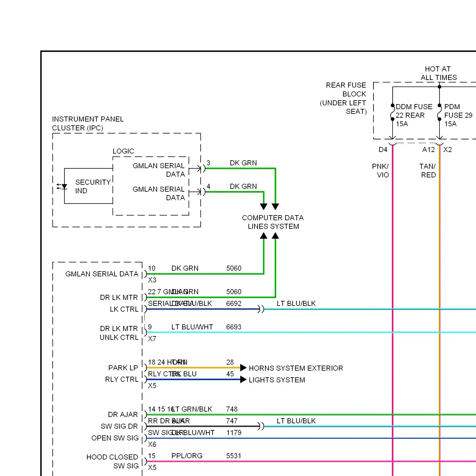Select circuit number 6692

click(234, 303)
